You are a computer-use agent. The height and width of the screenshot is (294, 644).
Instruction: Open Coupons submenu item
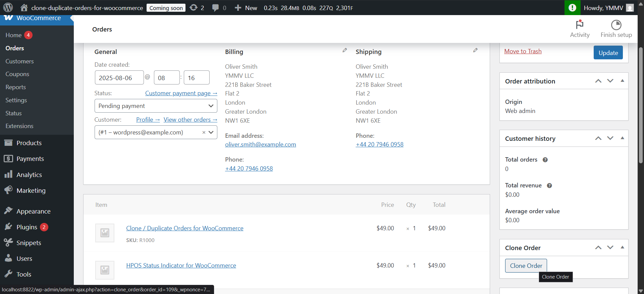17,74
